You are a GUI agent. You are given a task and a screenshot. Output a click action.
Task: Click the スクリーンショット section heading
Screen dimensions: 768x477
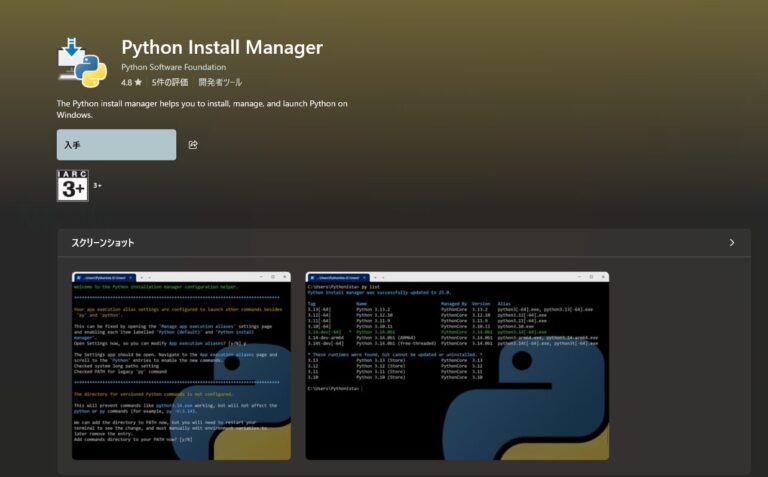103,242
